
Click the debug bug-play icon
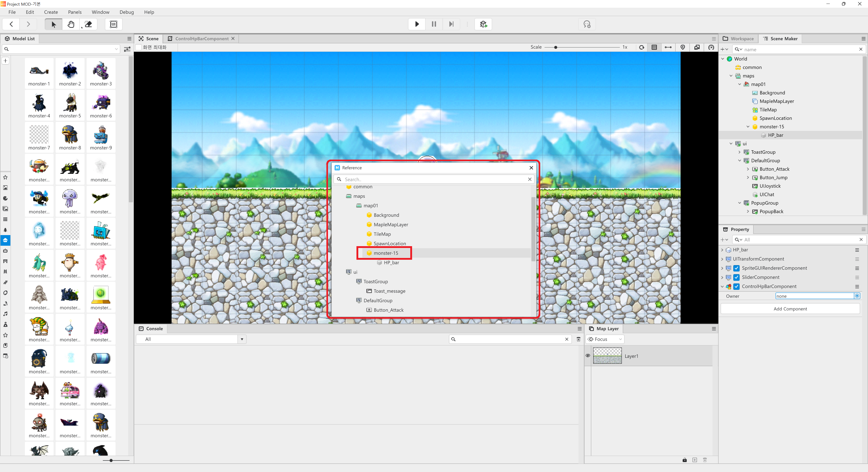[x=483, y=24]
